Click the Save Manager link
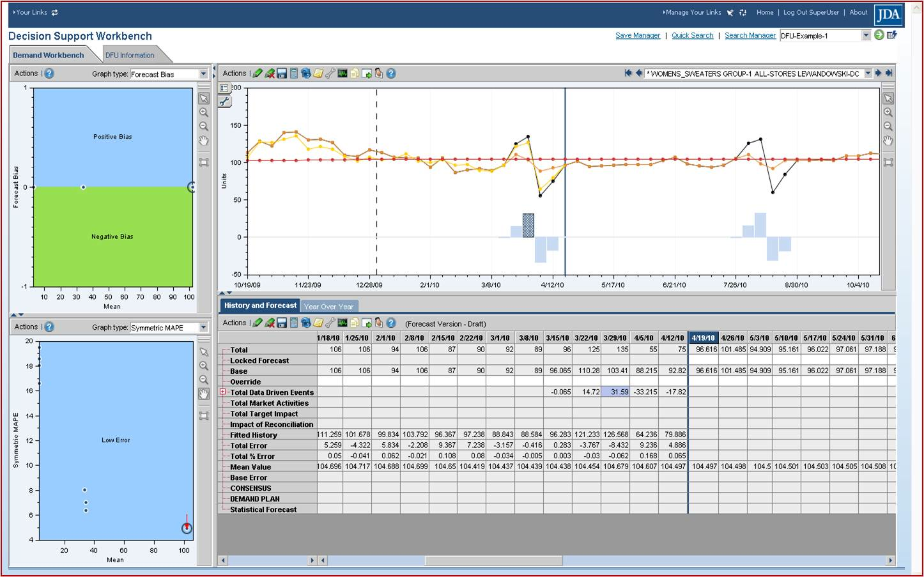 coord(638,36)
